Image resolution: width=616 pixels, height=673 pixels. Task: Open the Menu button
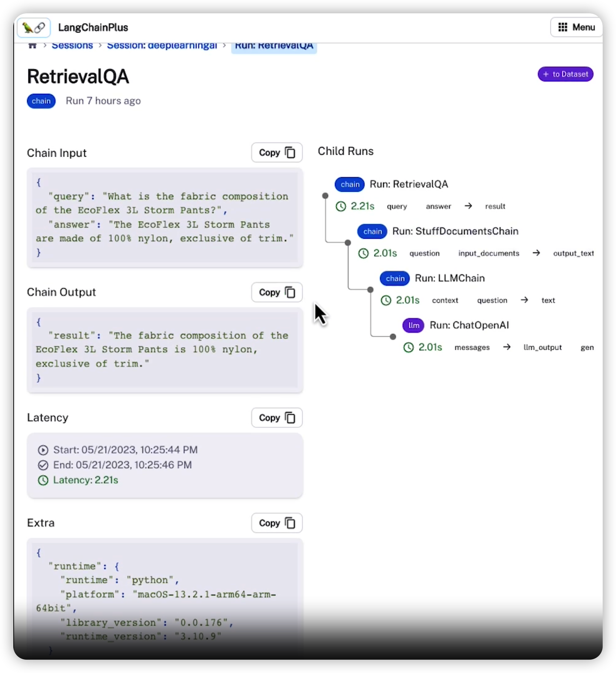coord(576,27)
